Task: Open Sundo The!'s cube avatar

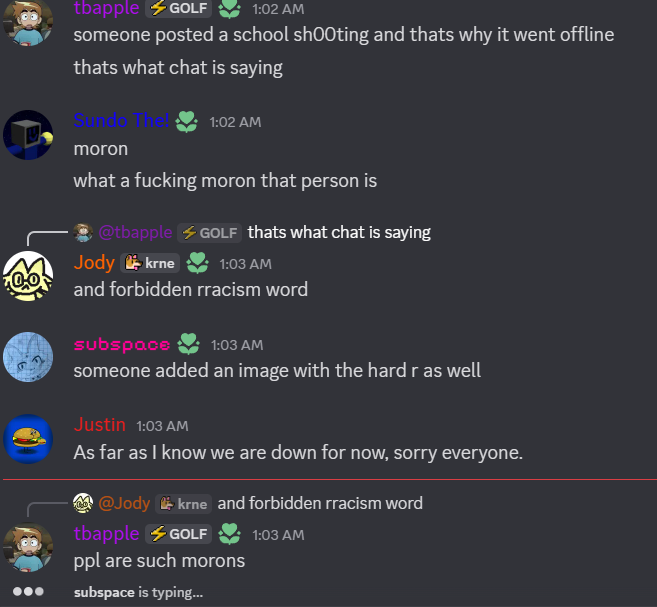Action: pos(28,135)
